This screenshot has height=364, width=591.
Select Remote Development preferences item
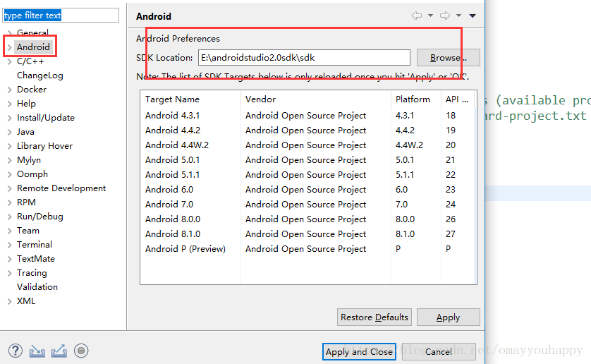[x=61, y=188]
